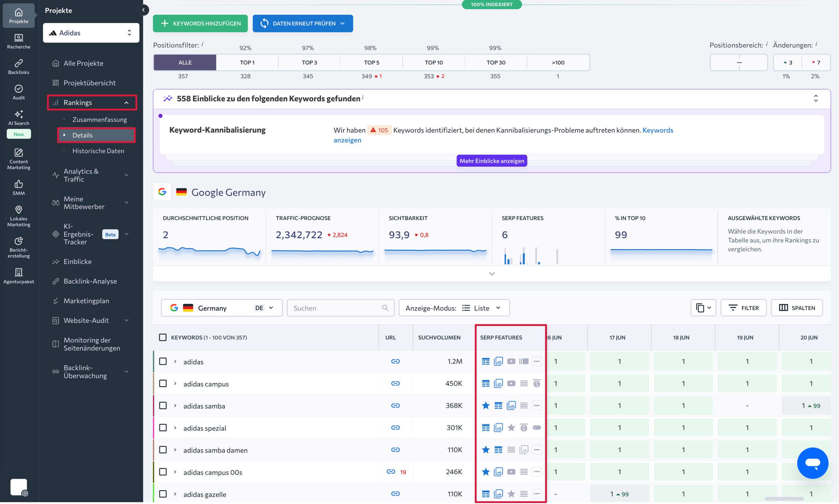
Task: Click in the Suchen search field
Action: pos(341,308)
